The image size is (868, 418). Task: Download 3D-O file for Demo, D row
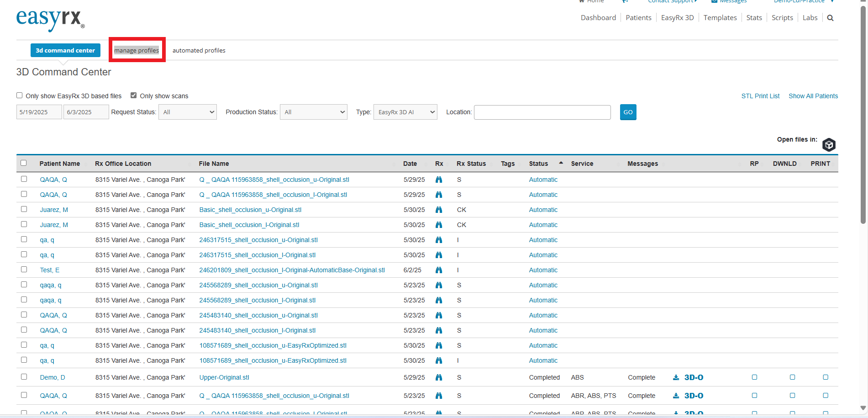(x=688, y=377)
